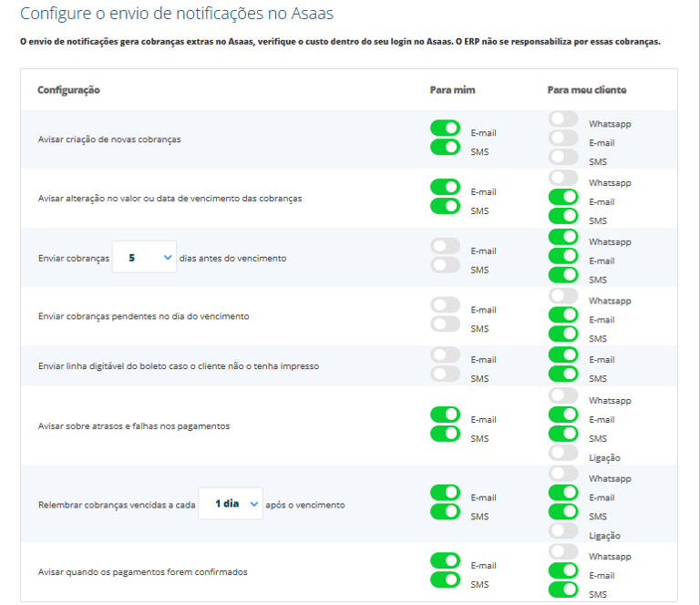This screenshot has height=605, width=700.
Task: Enable client Whatsapp for confirmed payments
Action: click(x=563, y=551)
